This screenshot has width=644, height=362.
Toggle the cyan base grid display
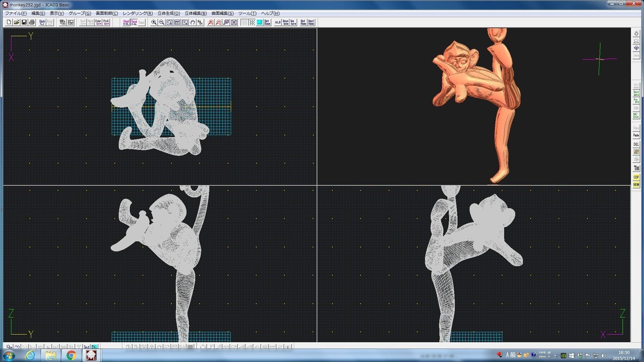(x=260, y=22)
